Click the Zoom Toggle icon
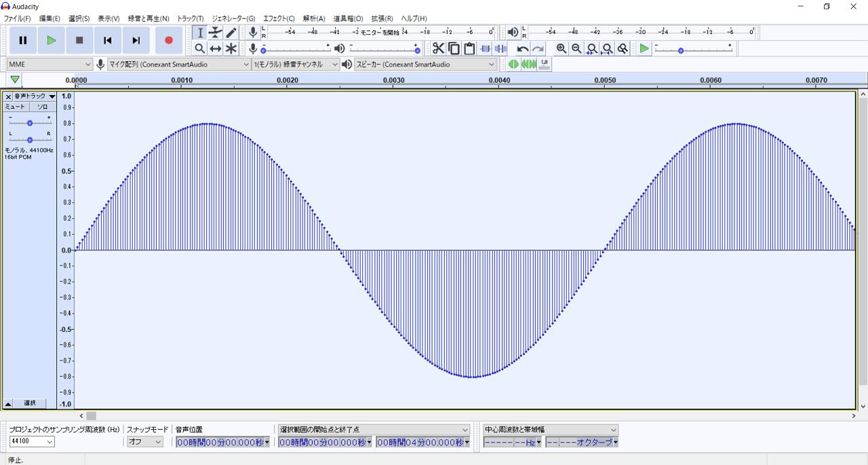Image resolution: width=868 pixels, height=465 pixels. click(x=623, y=48)
